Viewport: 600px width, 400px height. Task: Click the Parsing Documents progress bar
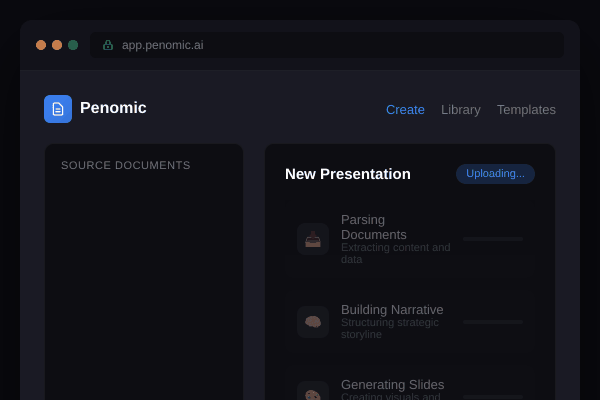(x=493, y=239)
